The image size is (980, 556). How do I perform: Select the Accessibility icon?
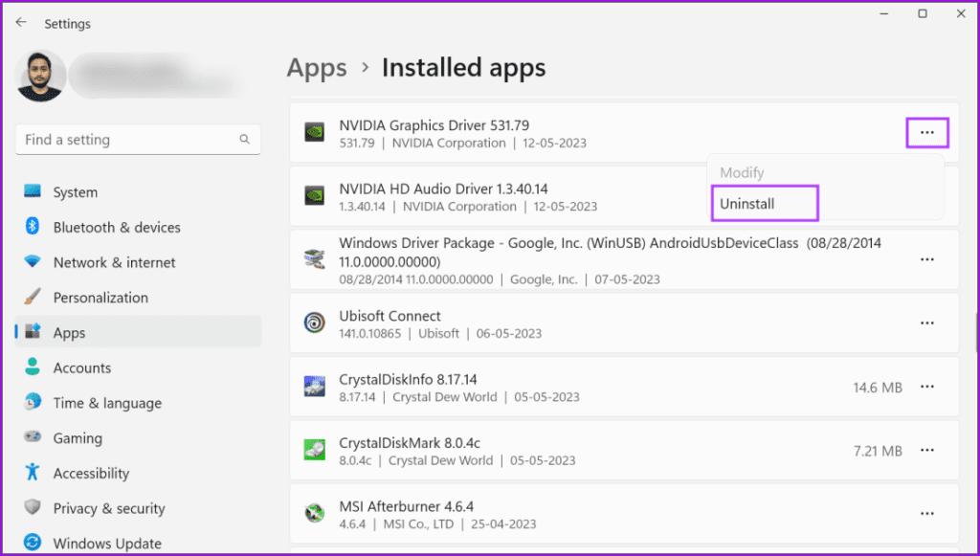(33, 473)
